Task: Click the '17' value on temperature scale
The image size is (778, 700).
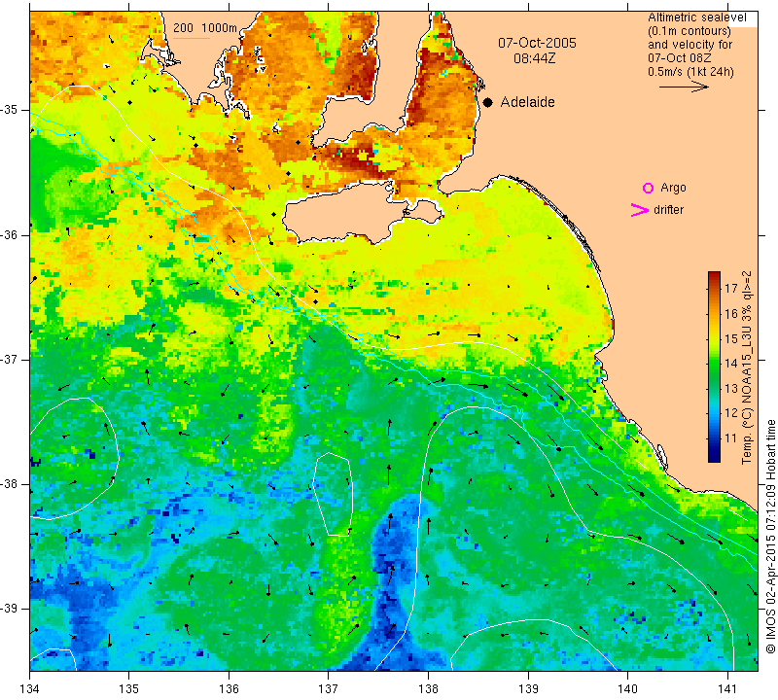Action: (731, 288)
